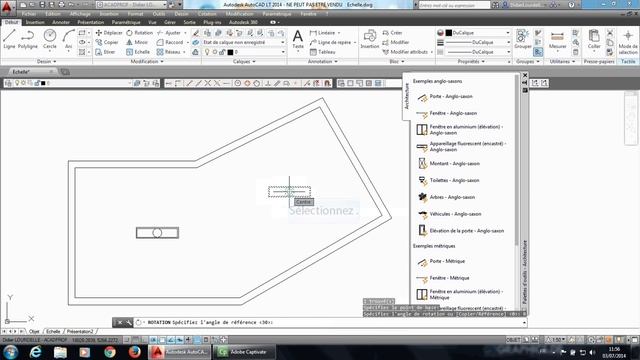Open the Architecture palette tab
The height and width of the screenshot is (360, 640).
407,96
